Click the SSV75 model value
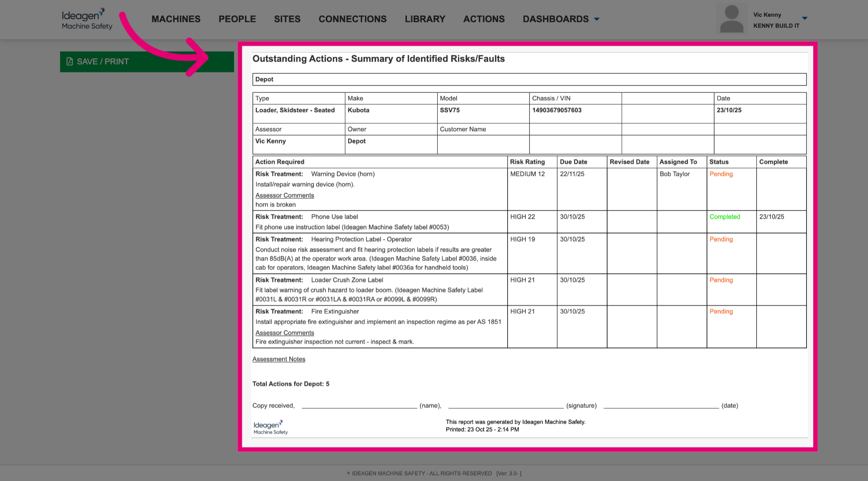Screen dimensions: 868x481 [450, 110]
